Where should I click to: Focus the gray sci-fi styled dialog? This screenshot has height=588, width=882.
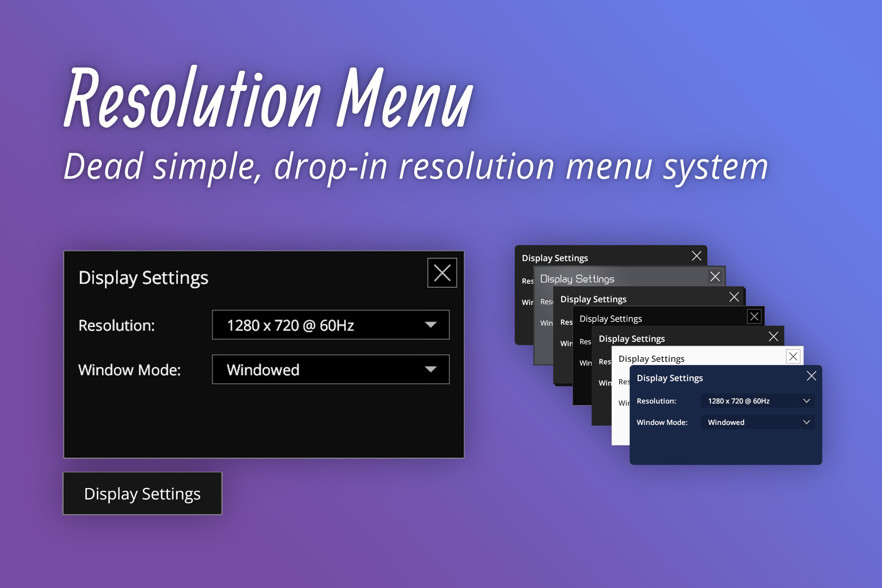click(x=578, y=279)
